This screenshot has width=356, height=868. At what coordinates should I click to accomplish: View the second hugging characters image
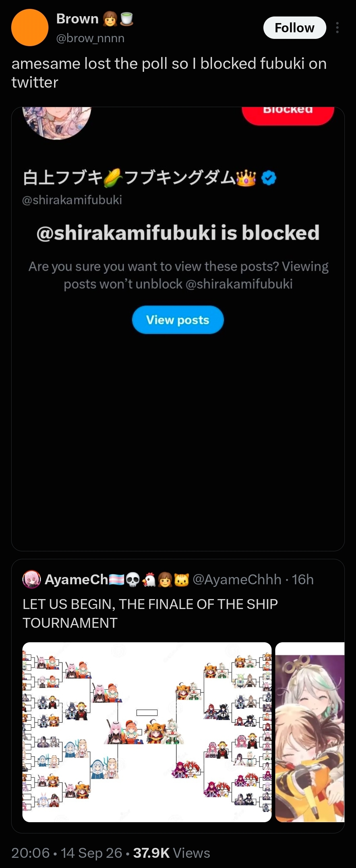310,732
